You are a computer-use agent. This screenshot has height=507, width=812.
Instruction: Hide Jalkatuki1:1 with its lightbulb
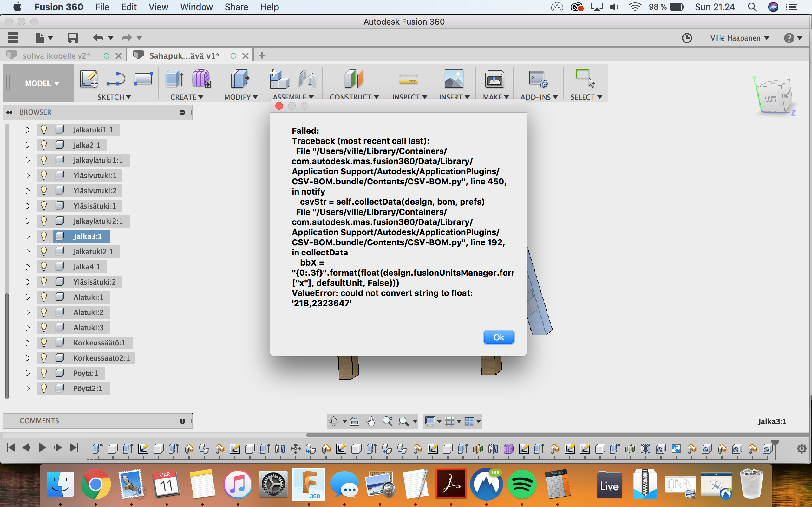point(44,130)
